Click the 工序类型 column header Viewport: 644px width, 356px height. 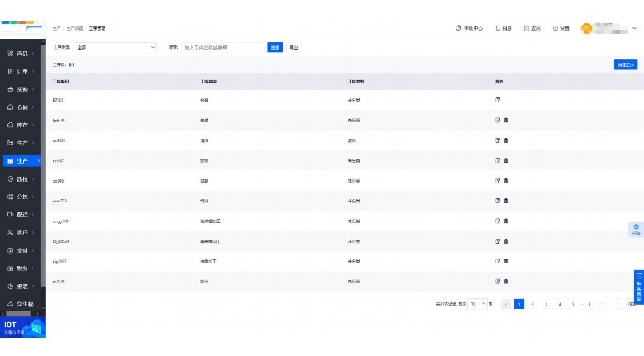pos(355,82)
